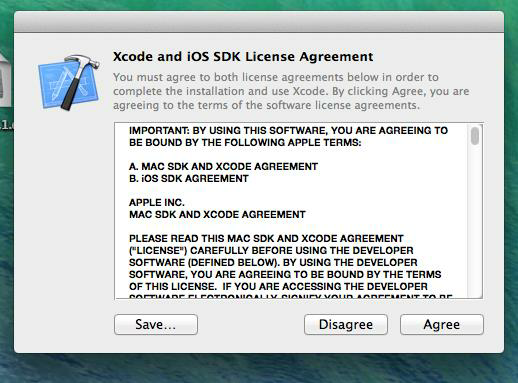Click 'You must agree to both license agreements' text
This screenshot has height=383, width=518.
coord(291,91)
